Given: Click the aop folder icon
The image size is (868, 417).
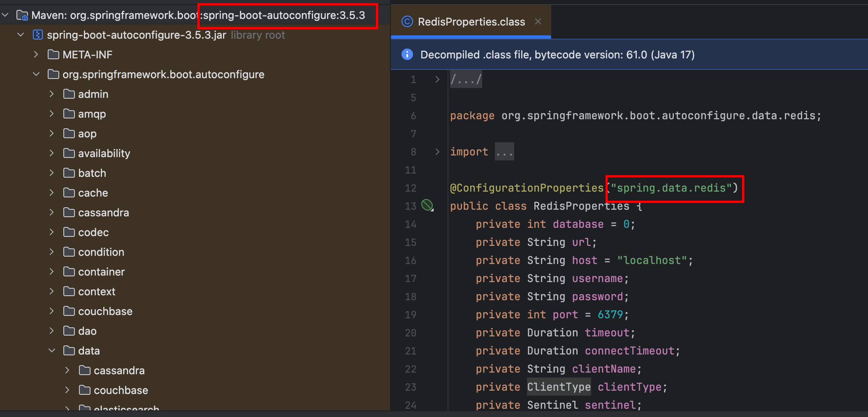Looking at the screenshot, I should tap(69, 133).
